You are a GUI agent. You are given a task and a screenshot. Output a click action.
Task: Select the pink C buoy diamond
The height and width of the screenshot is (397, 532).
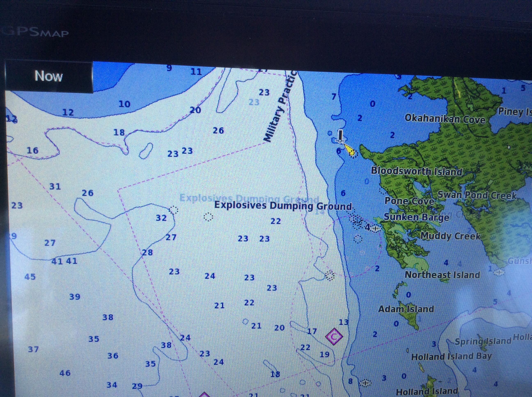point(334,337)
